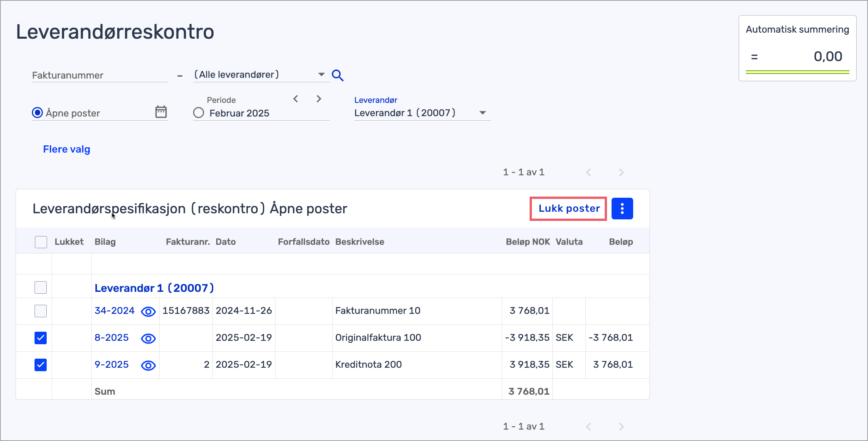This screenshot has height=441, width=868.
Task: Check the Leverandør 1 (20007) group checkbox
Action: [x=41, y=287]
